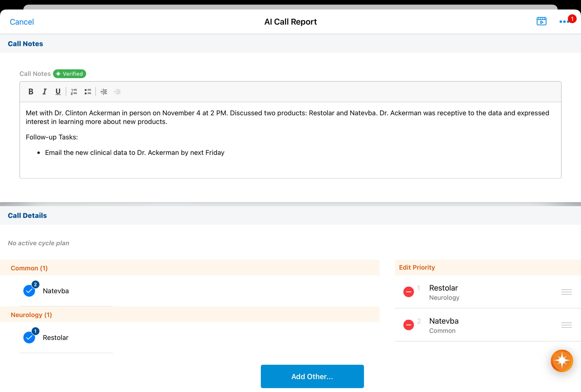Image resolution: width=581 pixels, height=392 pixels.
Task: Uncheck the Restolar product checkbox
Action: pyautogui.click(x=29, y=338)
